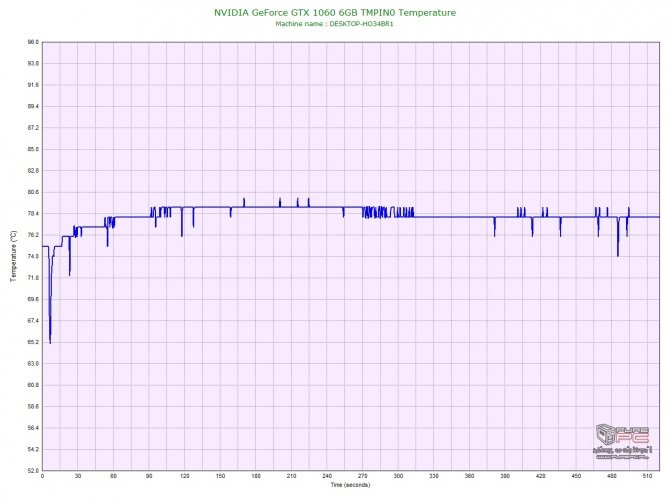Click the 420 seconds x-axis tick

coord(541,476)
